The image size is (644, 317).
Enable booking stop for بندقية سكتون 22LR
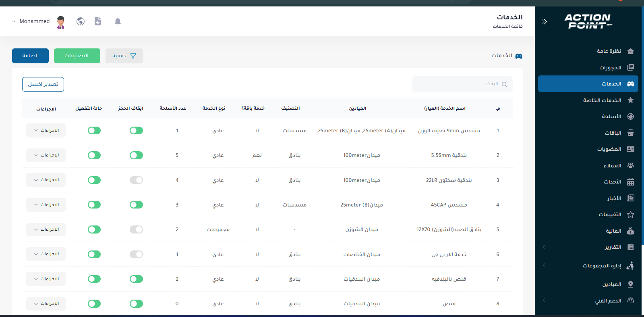tap(136, 180)
